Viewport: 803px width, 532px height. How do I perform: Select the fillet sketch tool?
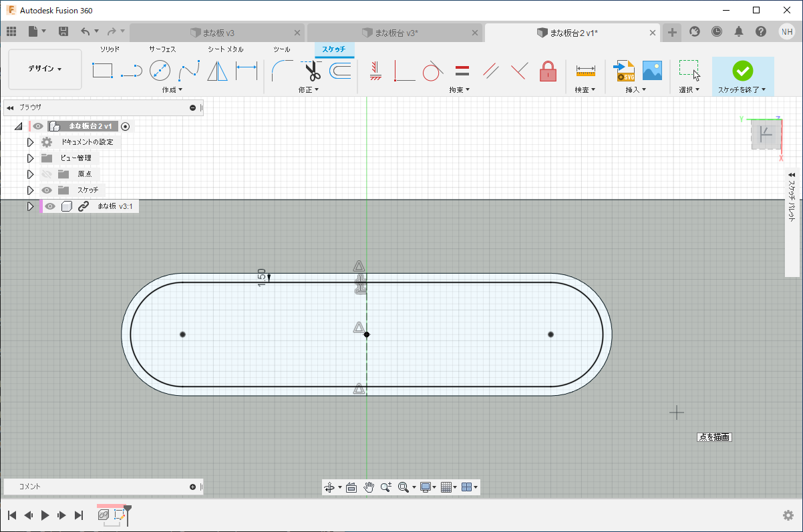pyautogui.click(x=282, y=70)
